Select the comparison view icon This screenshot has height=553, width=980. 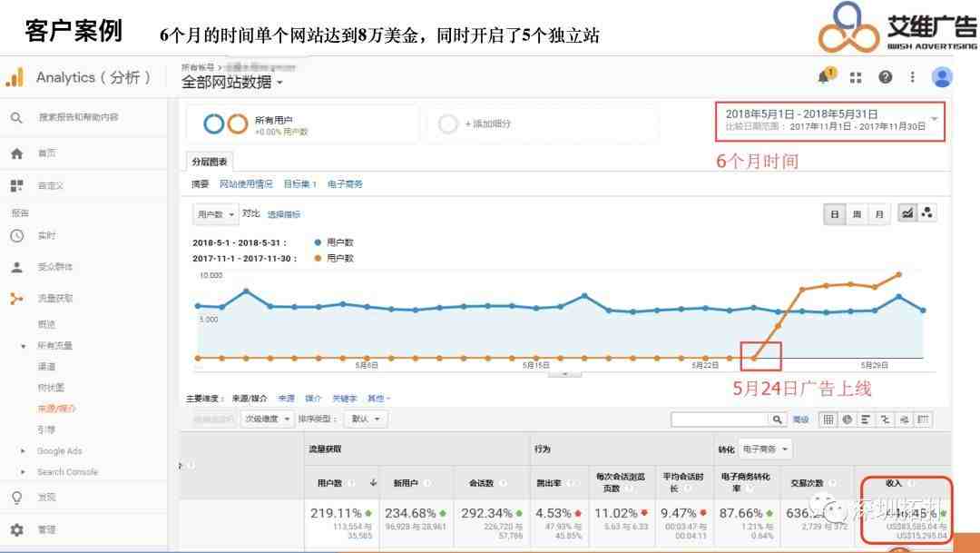click(x=885, y=420)
